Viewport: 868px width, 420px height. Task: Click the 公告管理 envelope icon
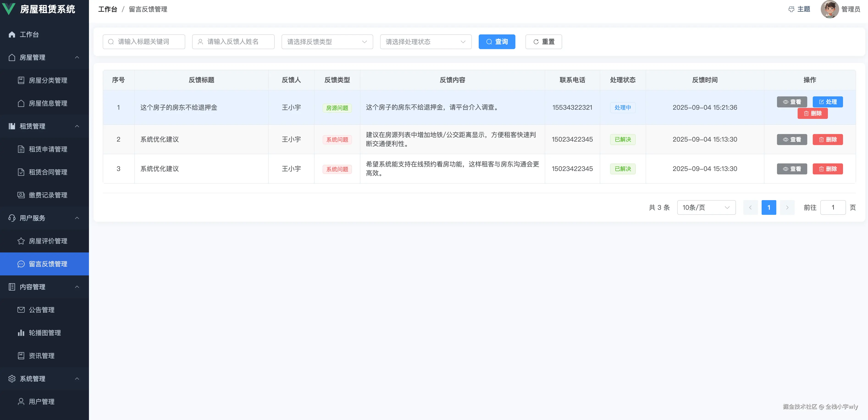[x=21, y=310]
